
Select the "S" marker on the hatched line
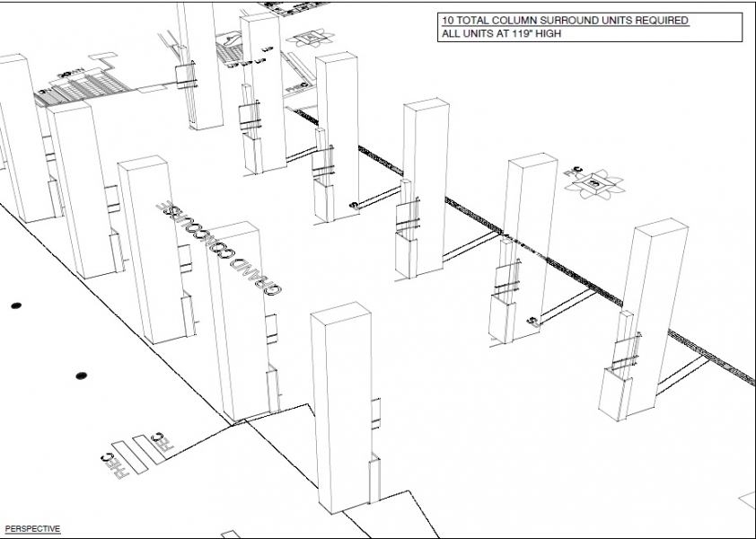point(532,321)
